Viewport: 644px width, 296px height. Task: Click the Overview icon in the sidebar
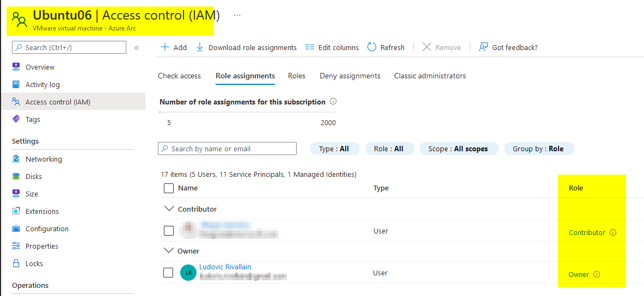[16, 67]
